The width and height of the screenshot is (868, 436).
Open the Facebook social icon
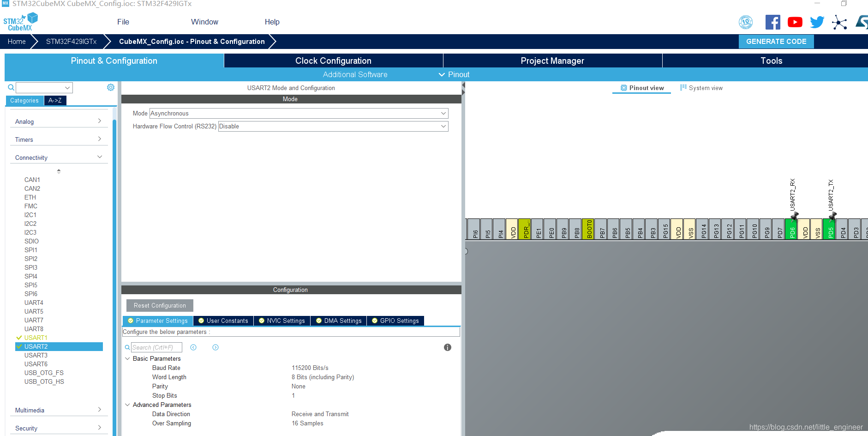point(772,22)
